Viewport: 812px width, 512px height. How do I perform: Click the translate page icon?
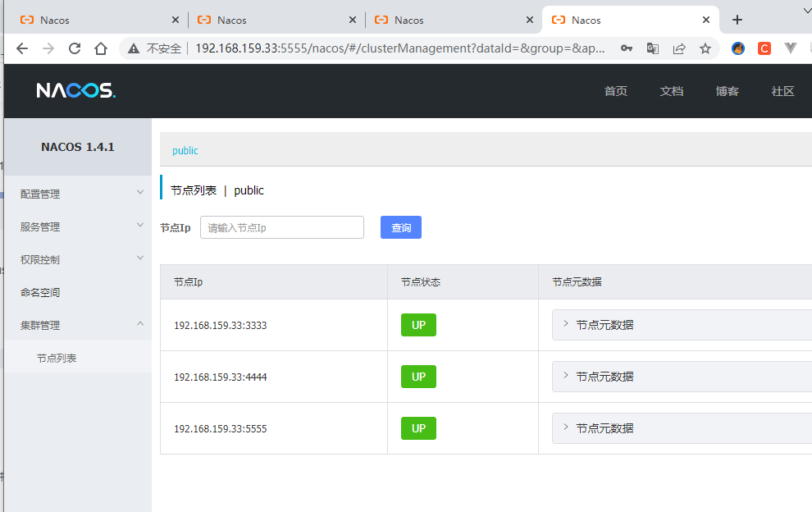653,48
